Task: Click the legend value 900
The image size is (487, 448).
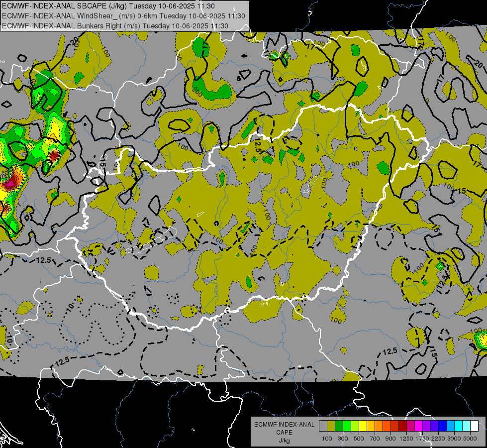Action: pos(390,439)
